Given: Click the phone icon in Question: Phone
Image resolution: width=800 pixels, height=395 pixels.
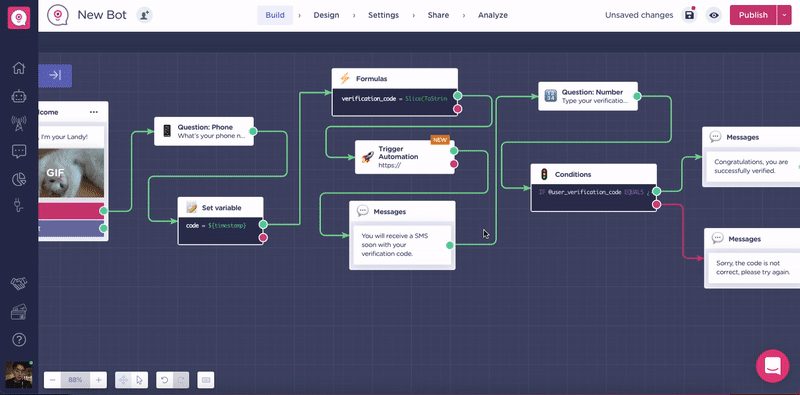Looking at the screenshot, I should pyautogui.click(x=167, y=131).
